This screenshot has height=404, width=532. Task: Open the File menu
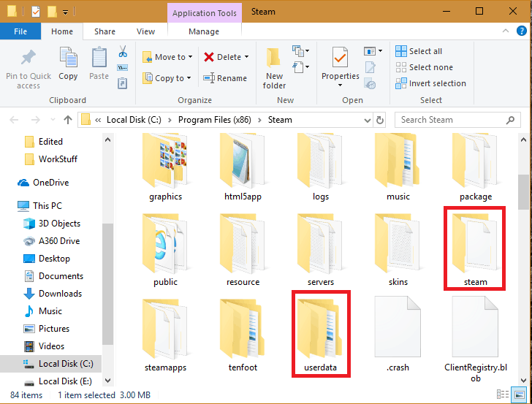(20, 31)
